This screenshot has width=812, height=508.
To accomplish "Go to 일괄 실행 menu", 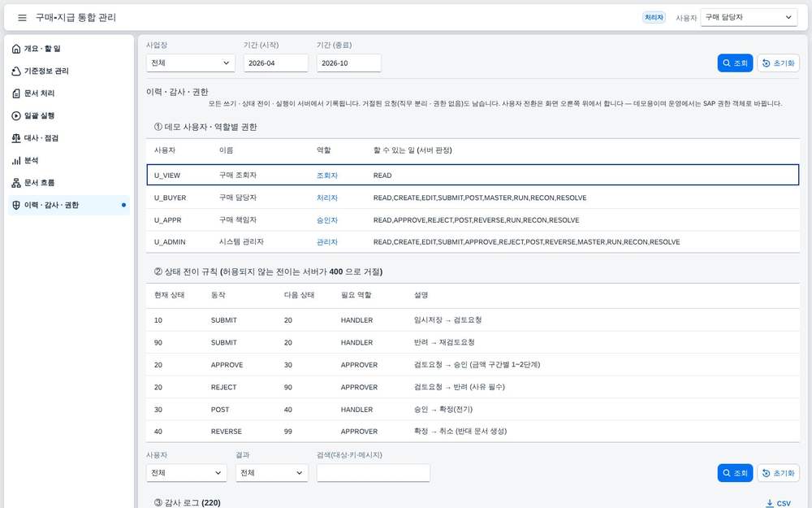I will point(69,115).
